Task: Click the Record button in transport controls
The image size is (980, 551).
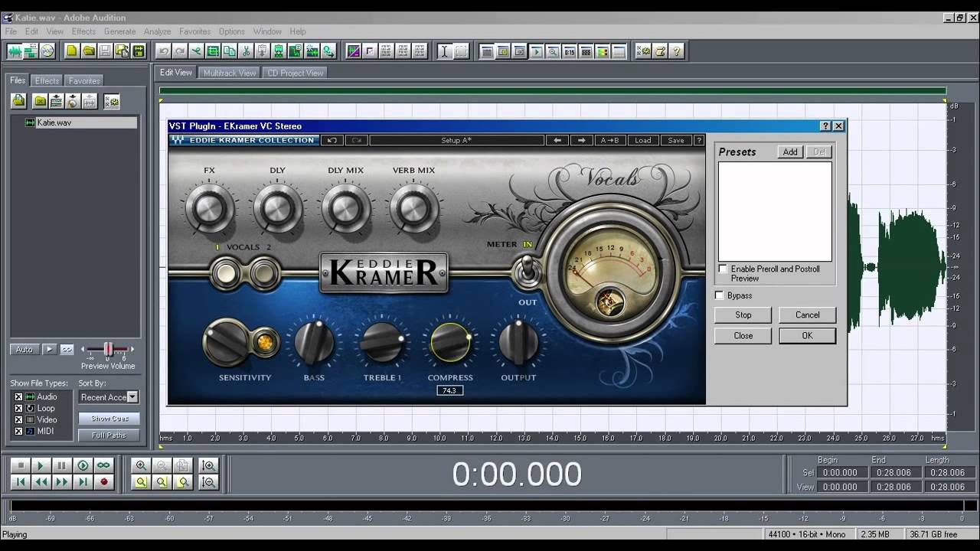Action: click(x=103, y=482)
